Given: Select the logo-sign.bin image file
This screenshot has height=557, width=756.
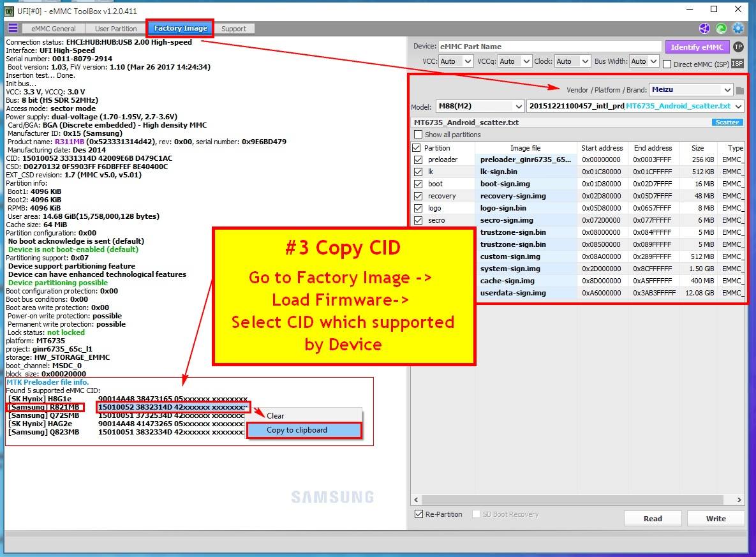Looking at the screenshot, I should tap(503, 209).
